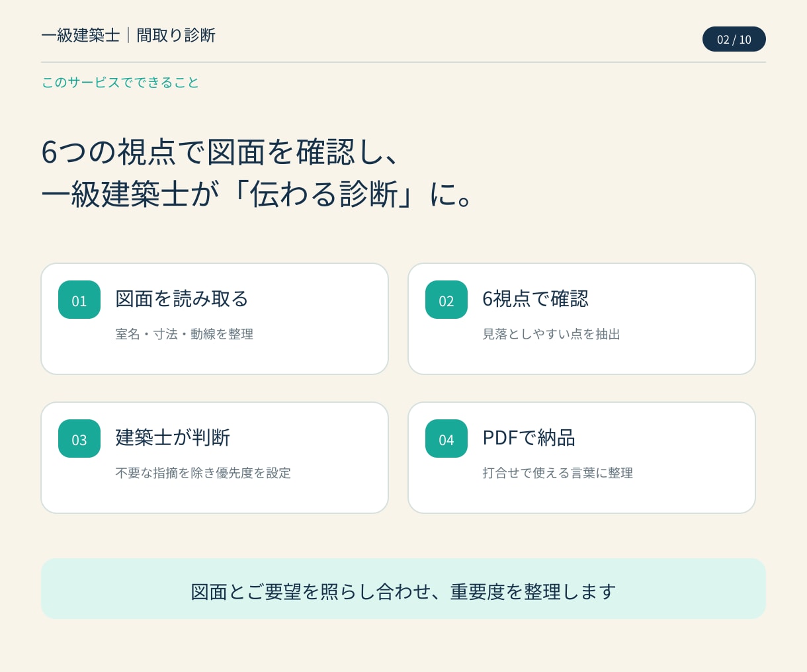
Task: Select the 03 number badge
Action: coord(79,439)
